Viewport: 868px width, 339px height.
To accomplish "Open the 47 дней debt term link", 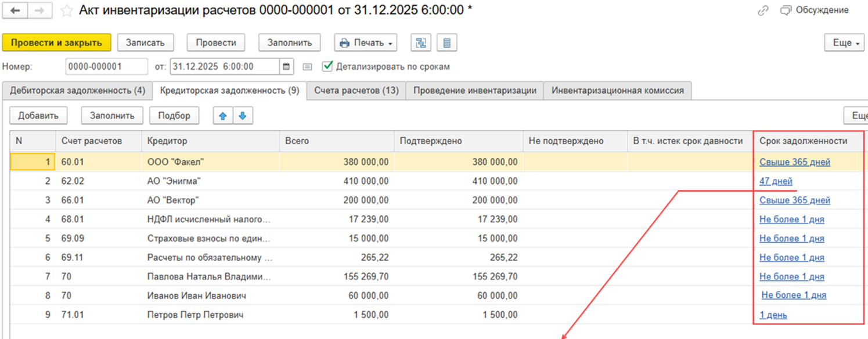I will click(776, 181).
